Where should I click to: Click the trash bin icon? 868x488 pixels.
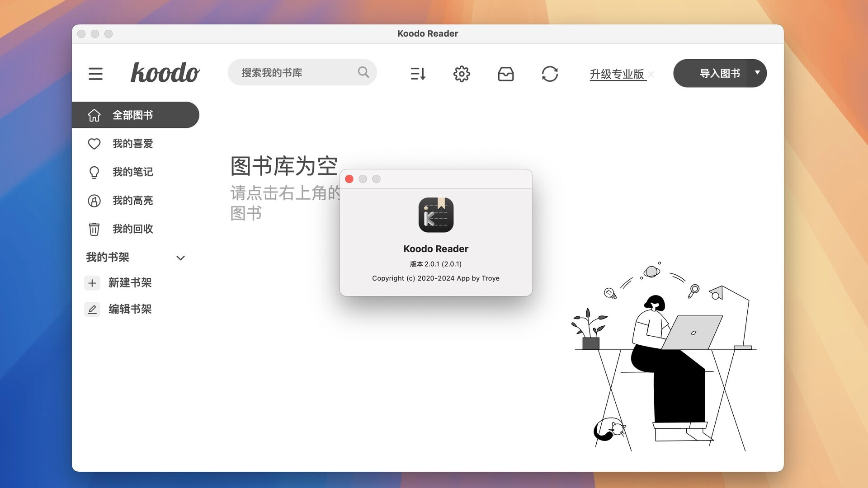(x=94, y=229)
